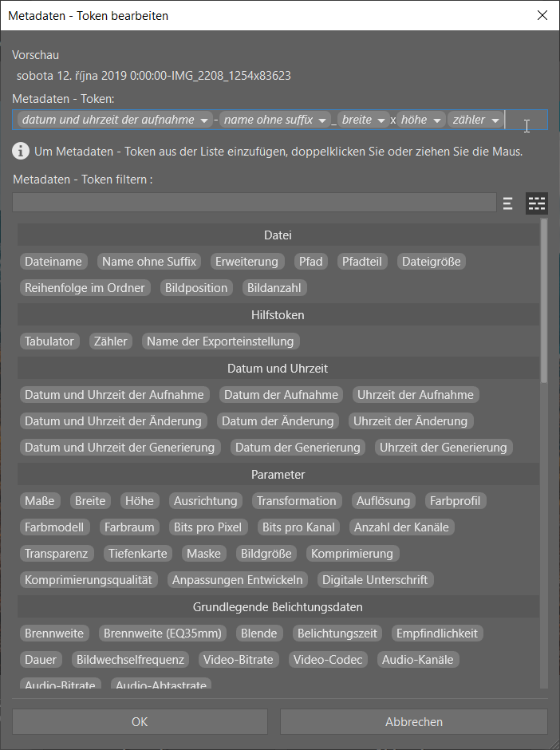Screen dimensions: 560x750
Task: Select the Bildanzahl token
Action: (274, 288)
